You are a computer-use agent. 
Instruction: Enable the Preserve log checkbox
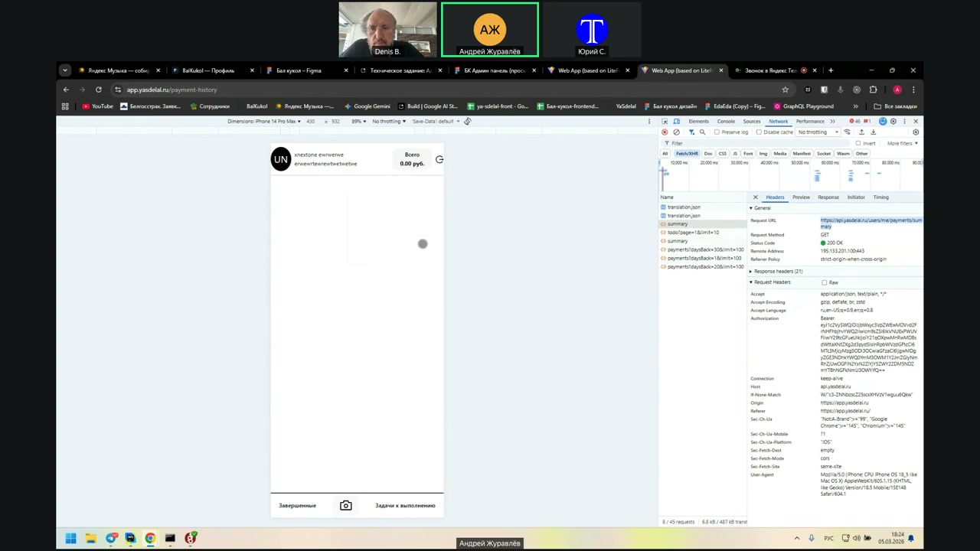(717, 132)
